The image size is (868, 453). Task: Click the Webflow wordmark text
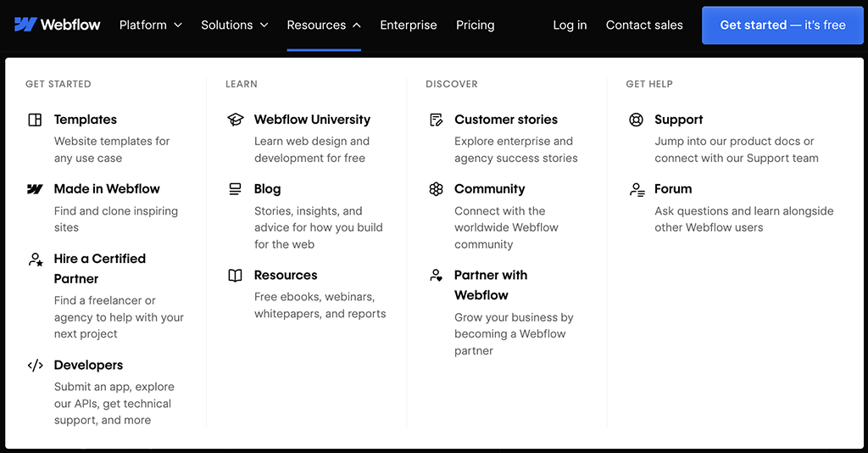(70, 25)
